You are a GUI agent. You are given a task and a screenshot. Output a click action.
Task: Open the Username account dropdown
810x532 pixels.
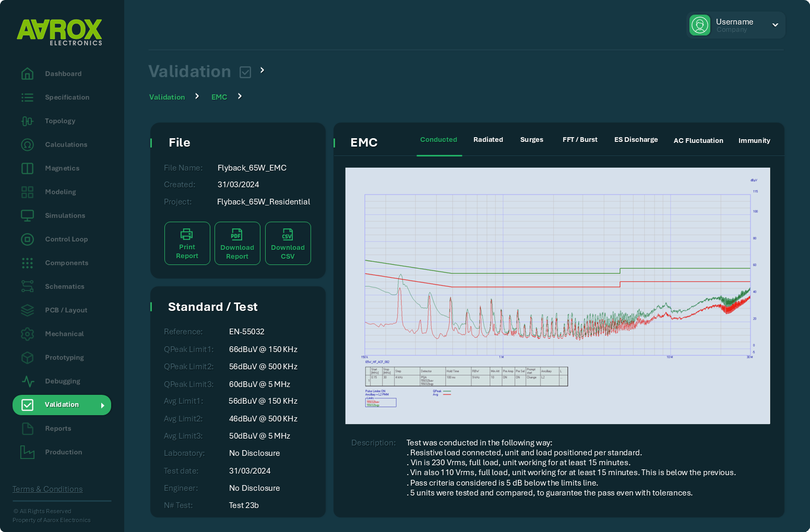[735, 25]
